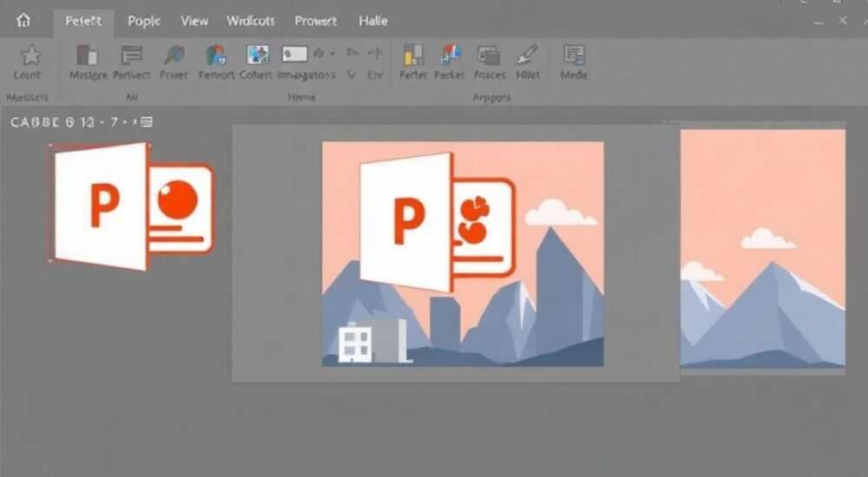Click the Mede document icon
Viewport: 868px width, 477px height.
tap(574, 55)
